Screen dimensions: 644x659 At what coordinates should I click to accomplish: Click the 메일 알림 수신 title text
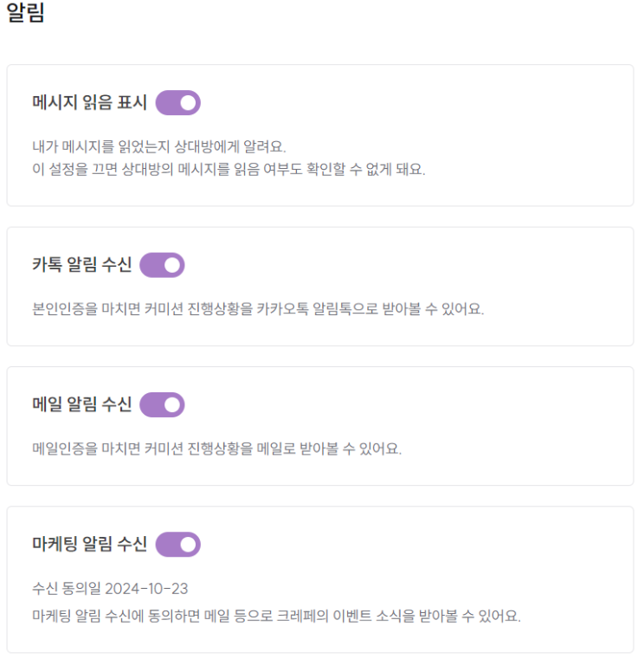[x=81, y=404]
